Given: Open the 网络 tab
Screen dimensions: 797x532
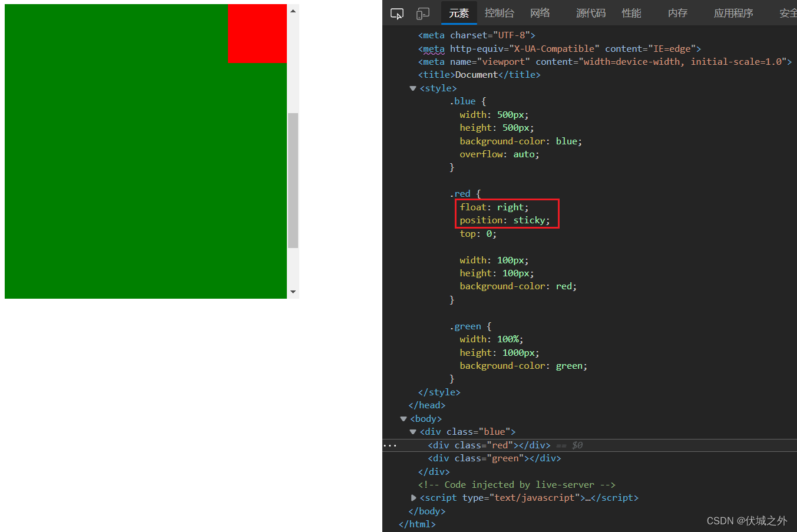Looking at the screenshot, I should (x=540, y=13).
